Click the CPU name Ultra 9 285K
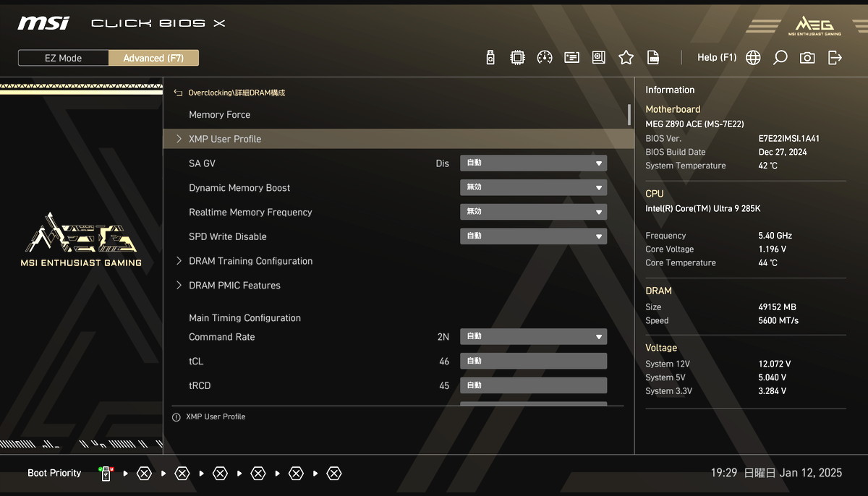The image size is (868, 496). click(x=702, y=209)
